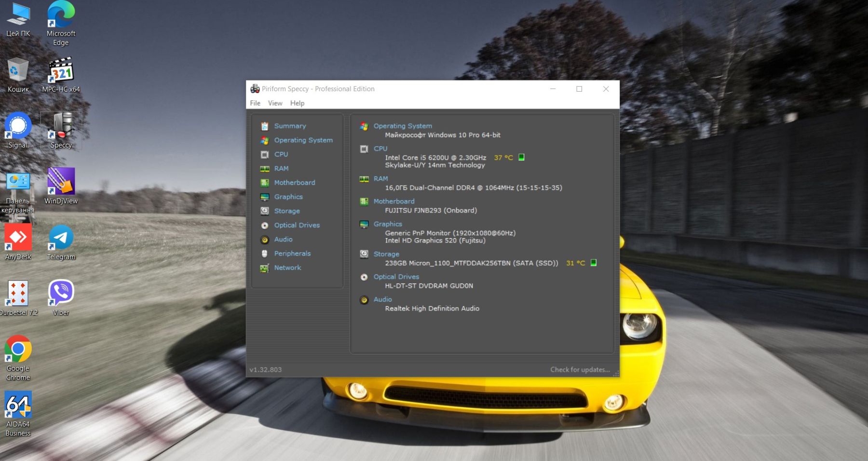This screenshot has width=868, height=461.
Task: Click the Realtek High Definition Audio text
Action: [x=432, y=308]
